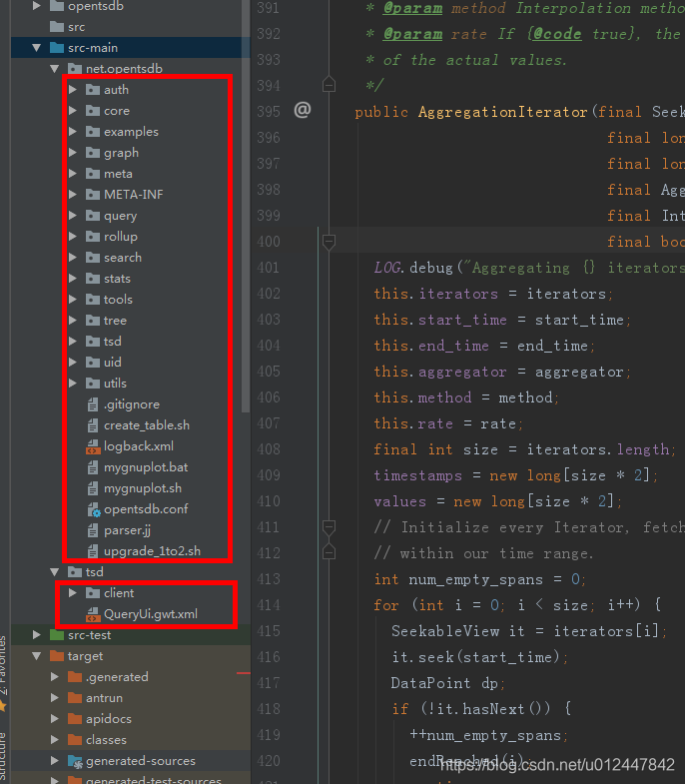
Task: Expand the graph package arrow
Action: click(73, 153)
